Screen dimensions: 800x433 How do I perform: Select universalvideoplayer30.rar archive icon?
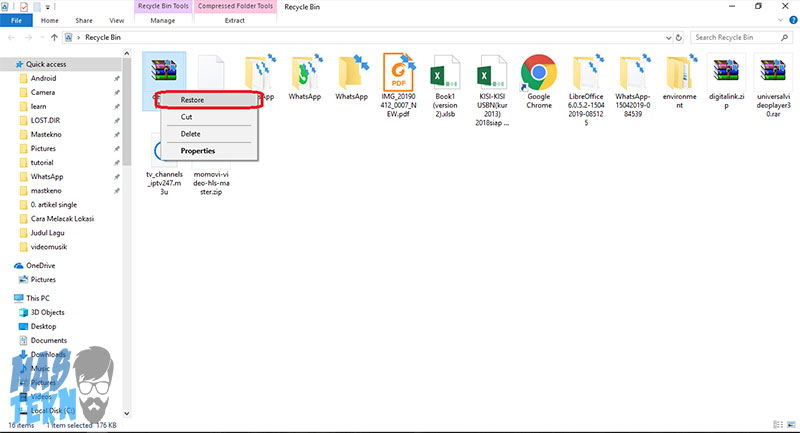(x=772, y=73)
